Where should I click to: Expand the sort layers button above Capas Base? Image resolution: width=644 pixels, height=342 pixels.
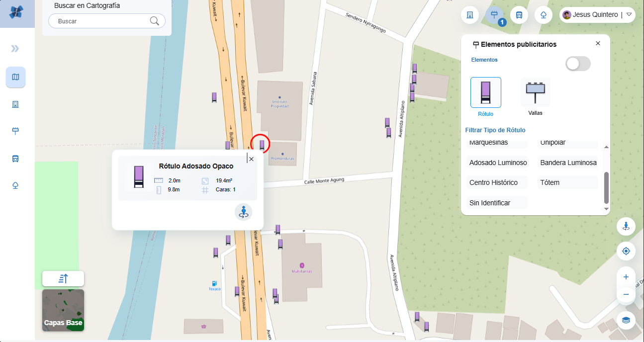coord(63,278)
